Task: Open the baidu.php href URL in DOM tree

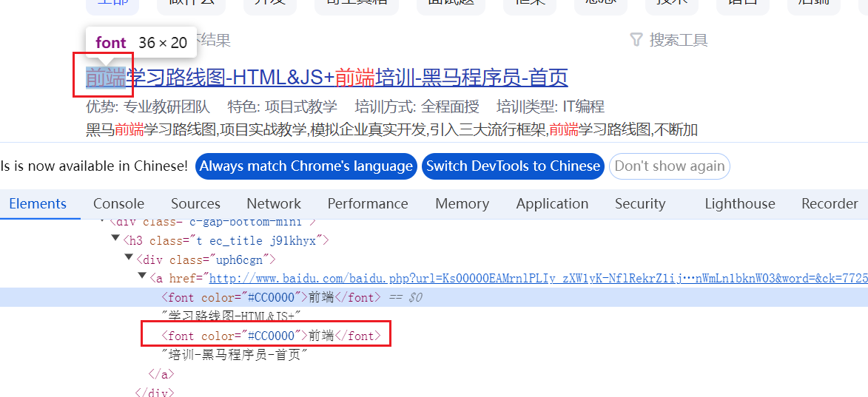Action: (x=538, y=279)
